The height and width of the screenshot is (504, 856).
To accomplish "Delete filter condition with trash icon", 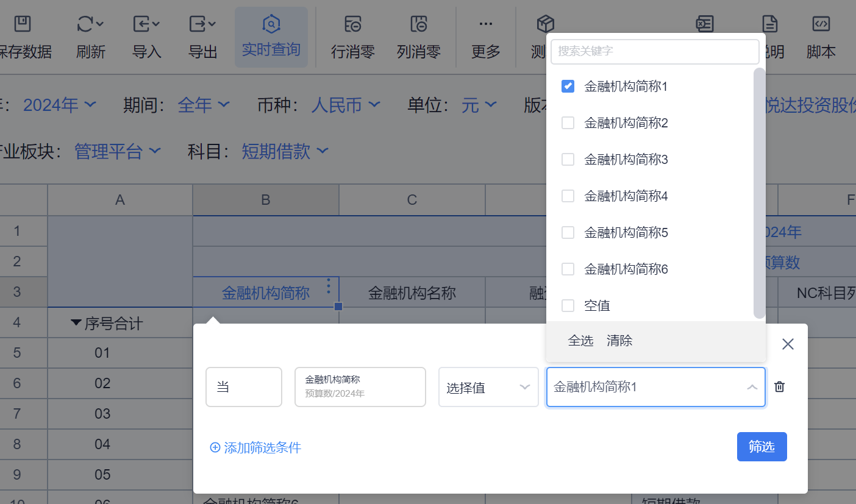I will pyautogui.click(x=779, y=387).
